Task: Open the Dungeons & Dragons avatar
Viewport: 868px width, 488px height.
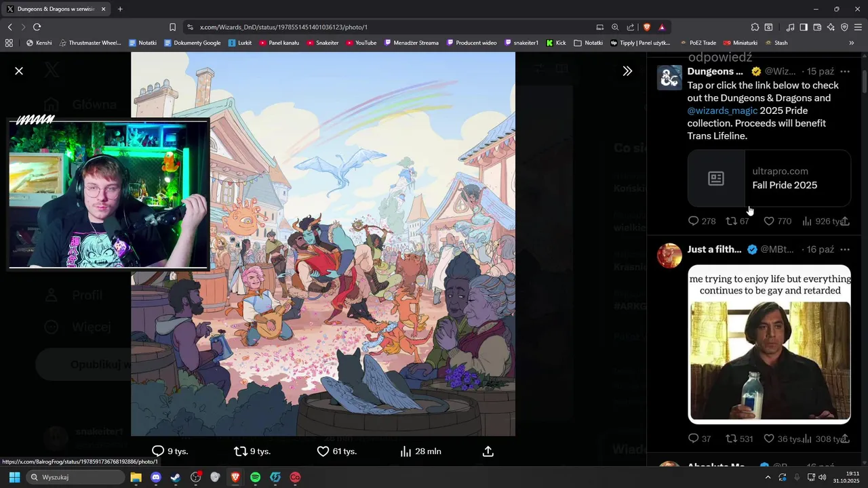Action: point(669,78)
